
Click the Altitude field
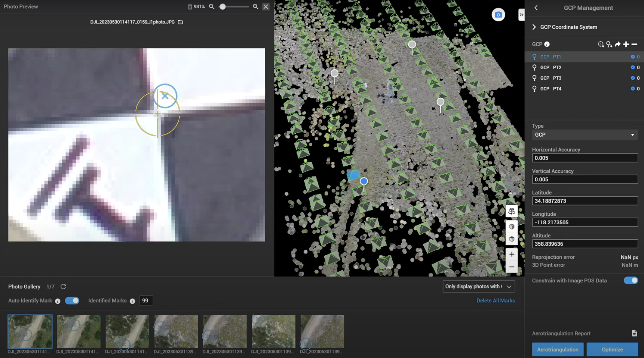point(585,244)
